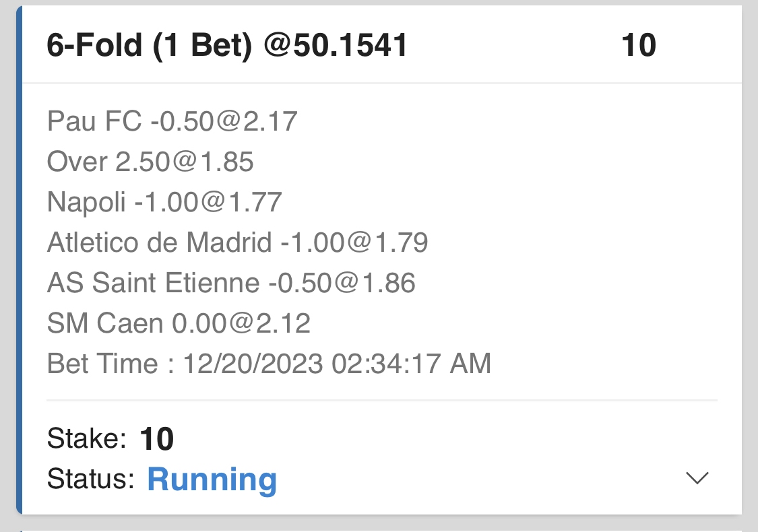Open the Running status link
758x532 pixels.
tap(212, 479)
